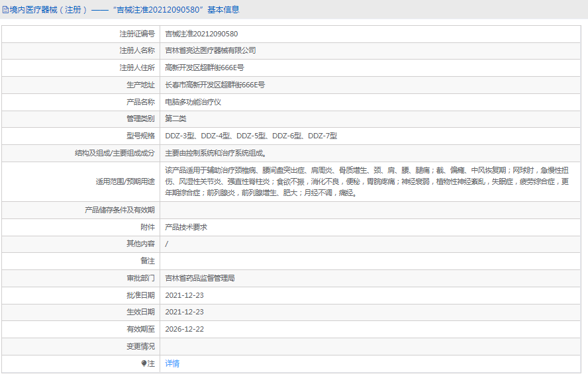
Task: Select approving department 吉林省药品监督管理局
Action: [200, 278]
